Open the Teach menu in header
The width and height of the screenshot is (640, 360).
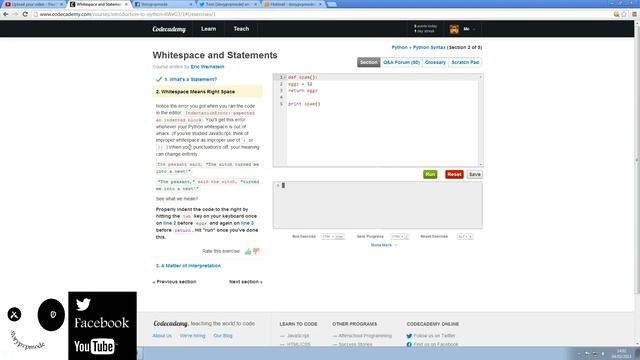[241, 29]
